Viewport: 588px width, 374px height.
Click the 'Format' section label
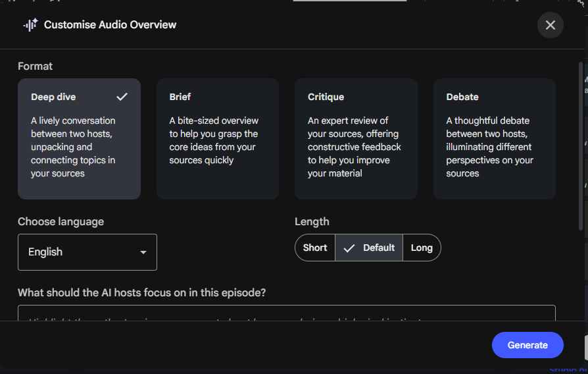(x=36, y=66)
